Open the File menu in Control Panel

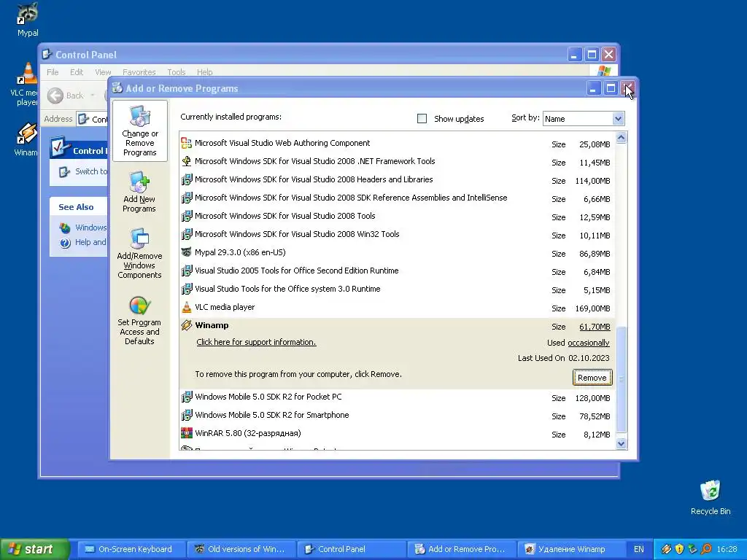coord(53,72)
